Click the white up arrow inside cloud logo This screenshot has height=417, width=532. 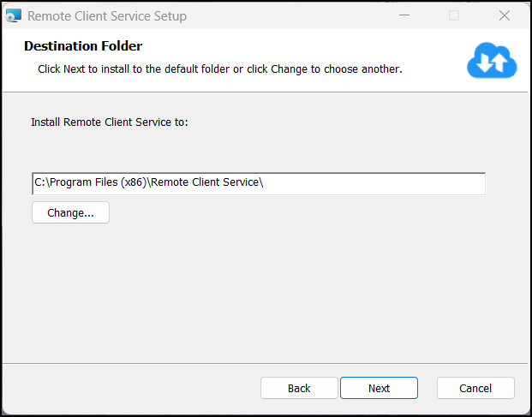click(500, 63)
